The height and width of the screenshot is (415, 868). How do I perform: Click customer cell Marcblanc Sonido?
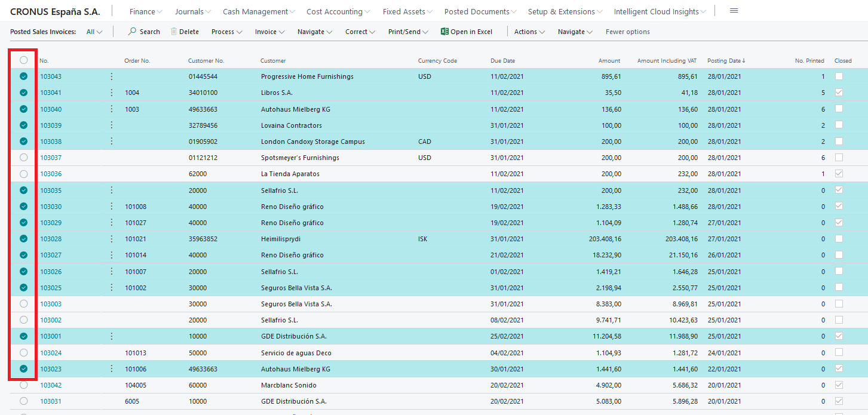(x=289, y=385)
